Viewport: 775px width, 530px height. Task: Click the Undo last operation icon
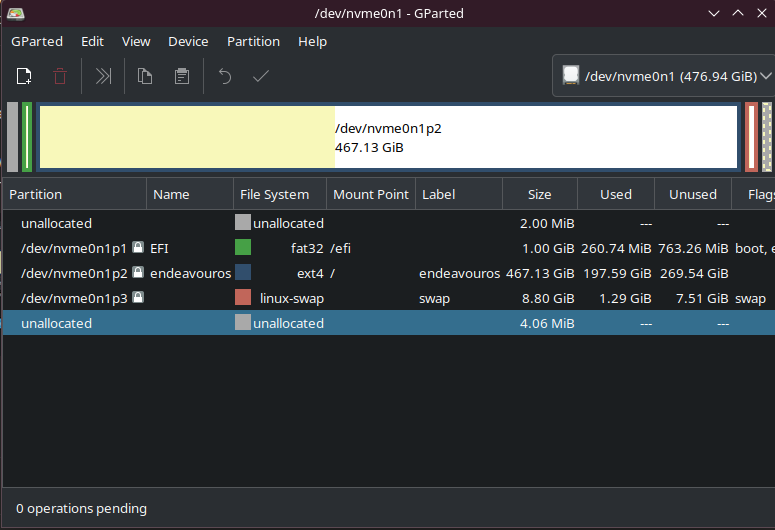click(225, 76)
